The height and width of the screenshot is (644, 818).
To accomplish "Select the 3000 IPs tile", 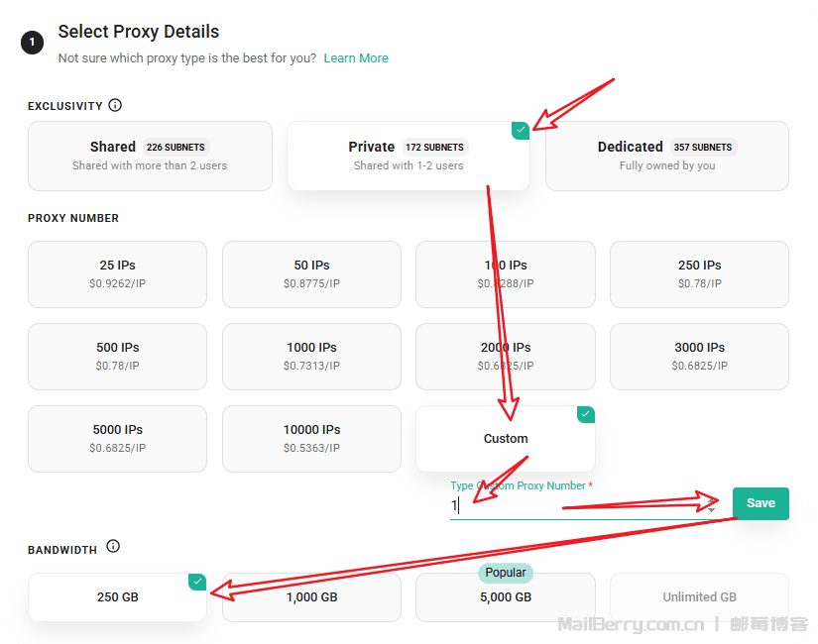I will click(x=699, y=357).
